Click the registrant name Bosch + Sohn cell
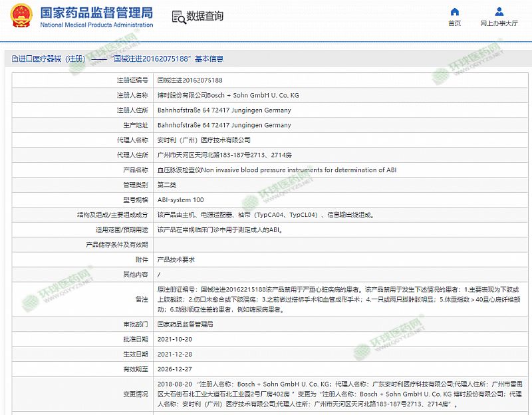This screenshot has width=532, height=415. pyautogui.click(x=227, y=95)
